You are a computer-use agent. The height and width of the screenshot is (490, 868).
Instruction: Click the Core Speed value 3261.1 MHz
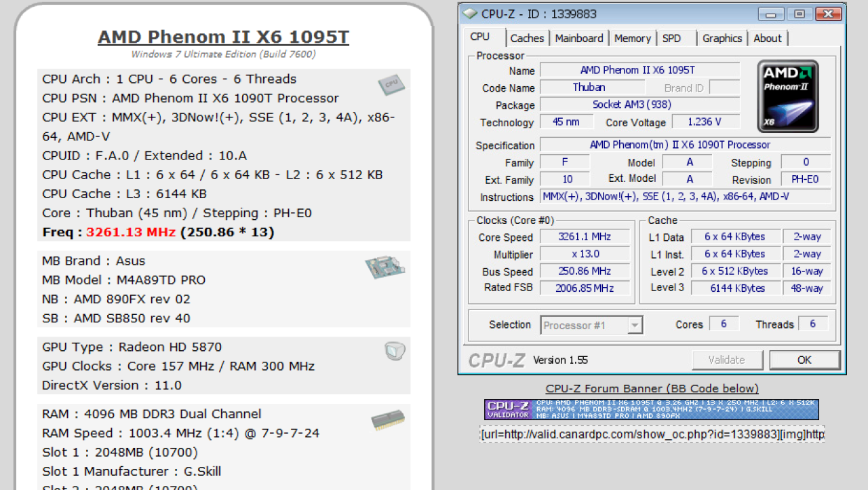tap(585, 237)
